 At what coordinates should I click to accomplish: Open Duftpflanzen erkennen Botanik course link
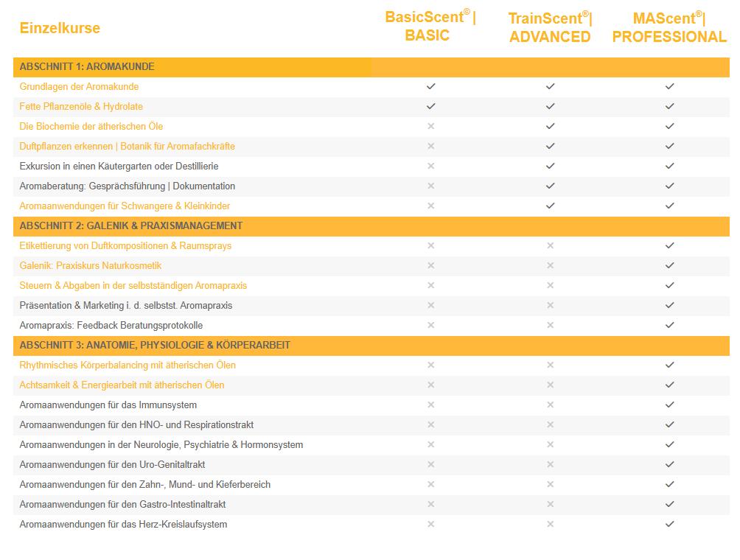pyautogui.click(x=127, y=147)
